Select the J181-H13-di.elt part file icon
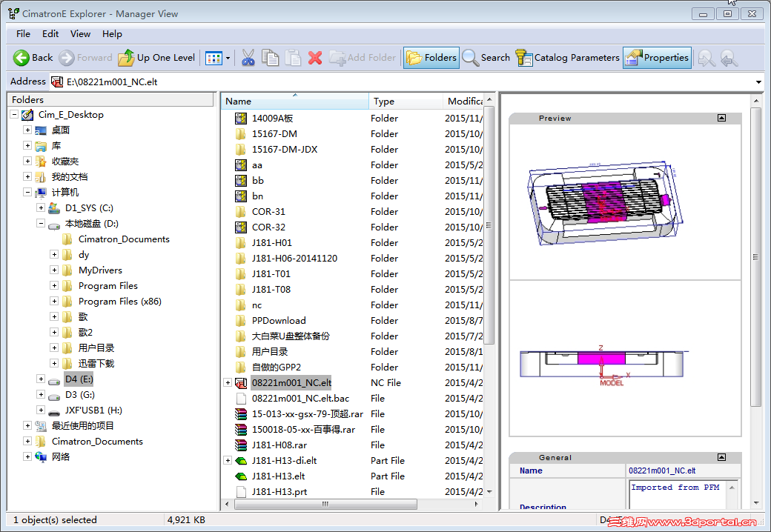 pos(240,461)
